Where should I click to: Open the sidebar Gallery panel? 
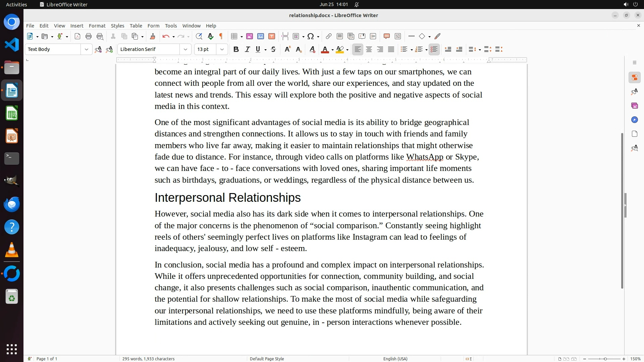[x=634, y=106]
